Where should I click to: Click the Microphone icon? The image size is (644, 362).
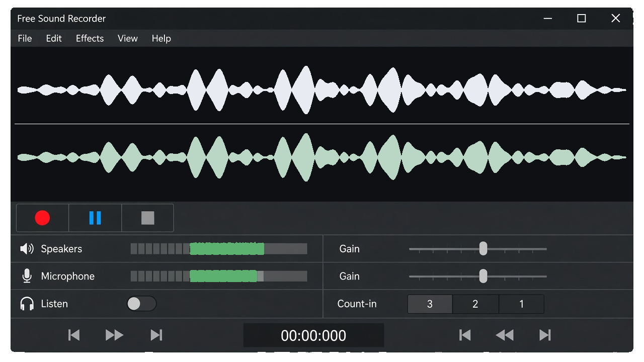[27, 276]
